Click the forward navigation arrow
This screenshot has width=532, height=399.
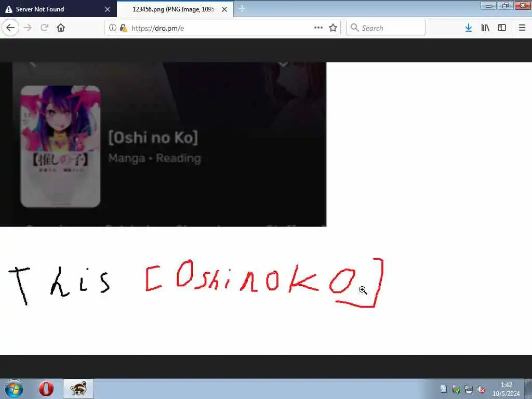coord(28,28)
